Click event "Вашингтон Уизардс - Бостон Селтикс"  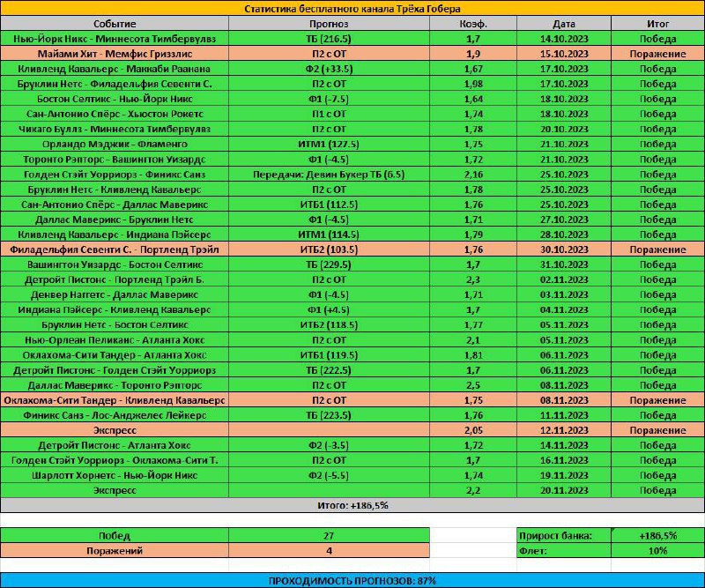[x=115, y=265]
